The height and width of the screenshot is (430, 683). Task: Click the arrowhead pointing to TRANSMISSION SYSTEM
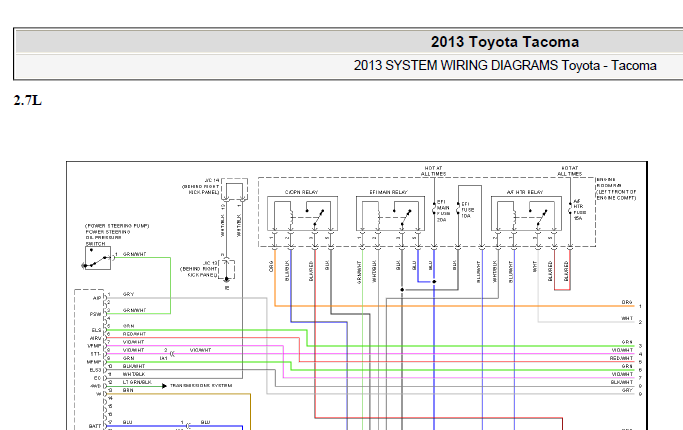tap(164, 386)
